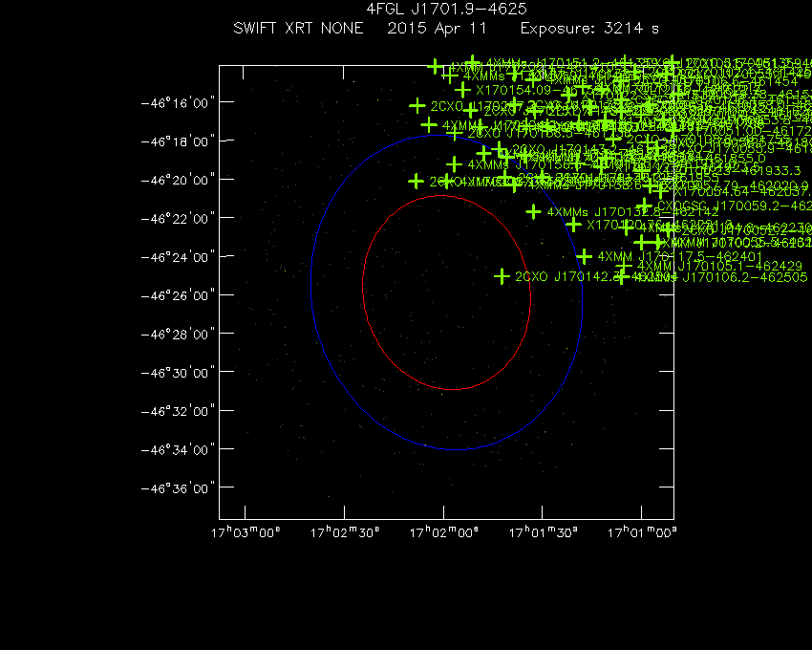Viewport: 812px width, 650px height.
Task: Click the label text "CXOGSG J170059.2"
Action: (716, 206)
